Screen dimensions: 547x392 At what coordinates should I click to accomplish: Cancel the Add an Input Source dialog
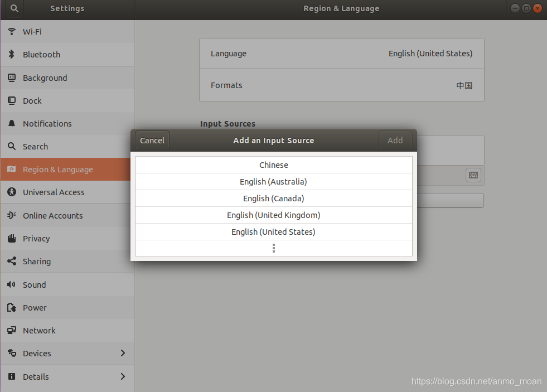152,140
